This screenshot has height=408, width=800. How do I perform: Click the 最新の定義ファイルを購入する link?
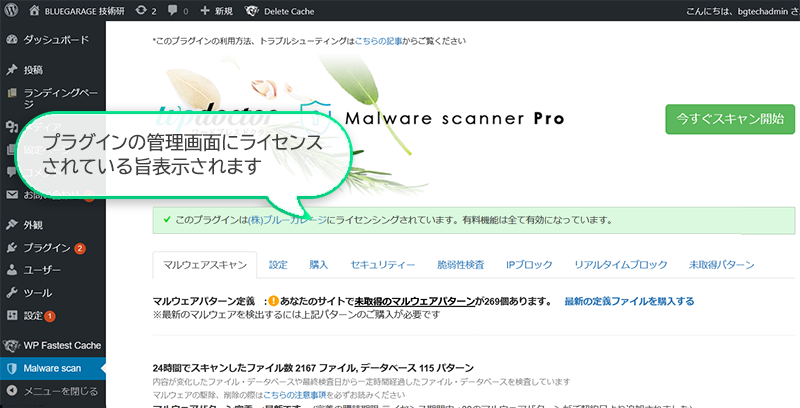point(628,300)
